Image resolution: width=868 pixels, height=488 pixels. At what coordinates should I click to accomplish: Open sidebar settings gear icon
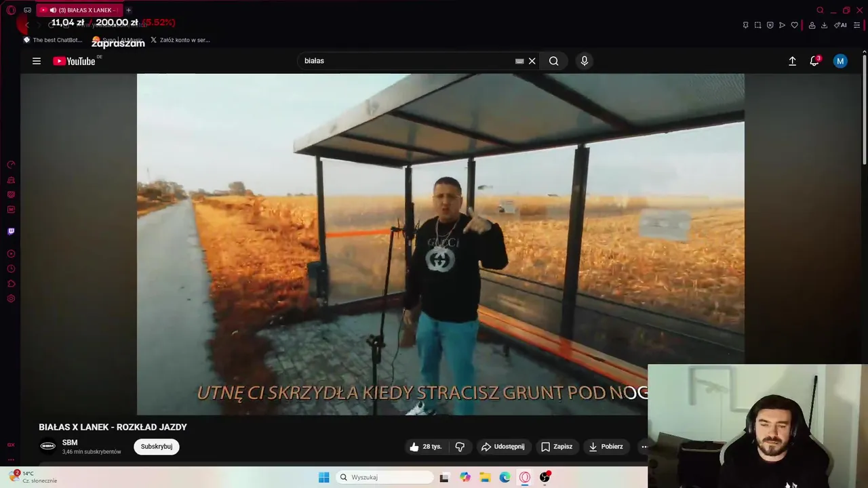click(x=11, y=299)
